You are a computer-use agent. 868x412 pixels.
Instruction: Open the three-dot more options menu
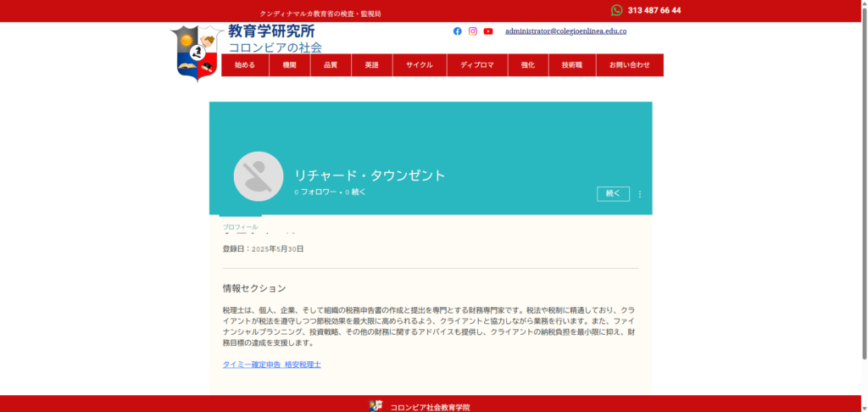640,194
